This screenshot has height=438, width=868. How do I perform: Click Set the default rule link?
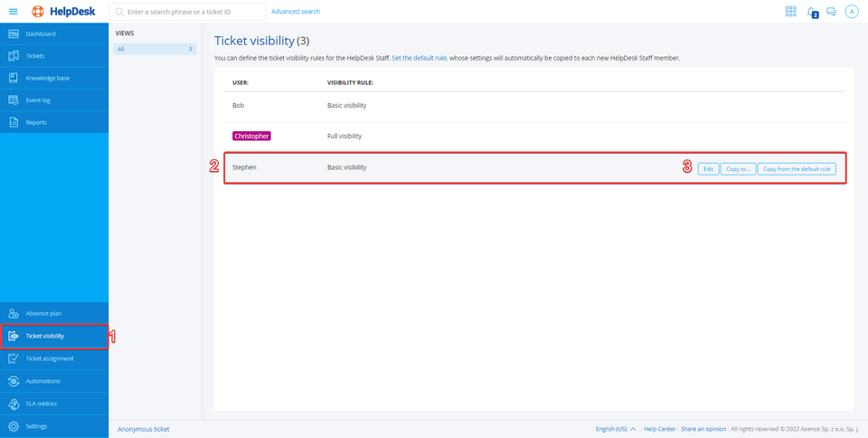(419, 58)
